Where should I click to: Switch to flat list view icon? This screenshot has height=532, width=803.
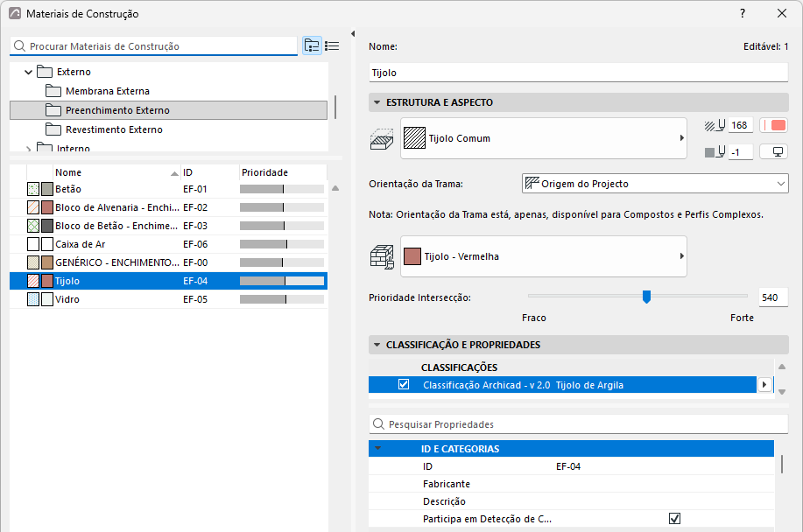coord(332,46)
